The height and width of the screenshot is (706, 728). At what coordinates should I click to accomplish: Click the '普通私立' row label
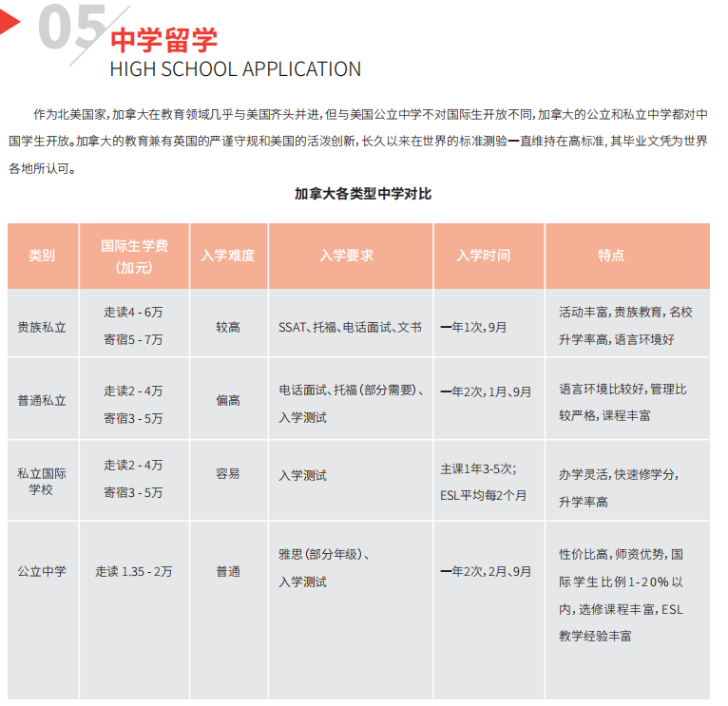pos(42,400)
